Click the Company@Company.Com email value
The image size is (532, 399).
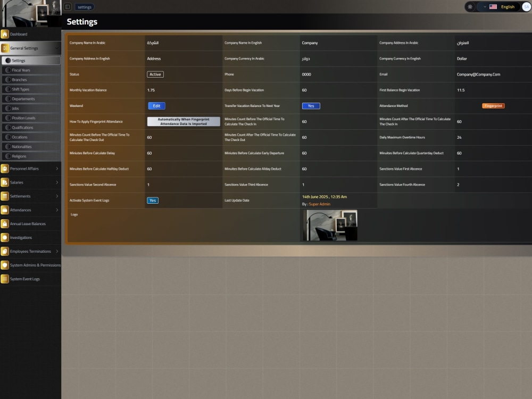click(x=478, y=74)
